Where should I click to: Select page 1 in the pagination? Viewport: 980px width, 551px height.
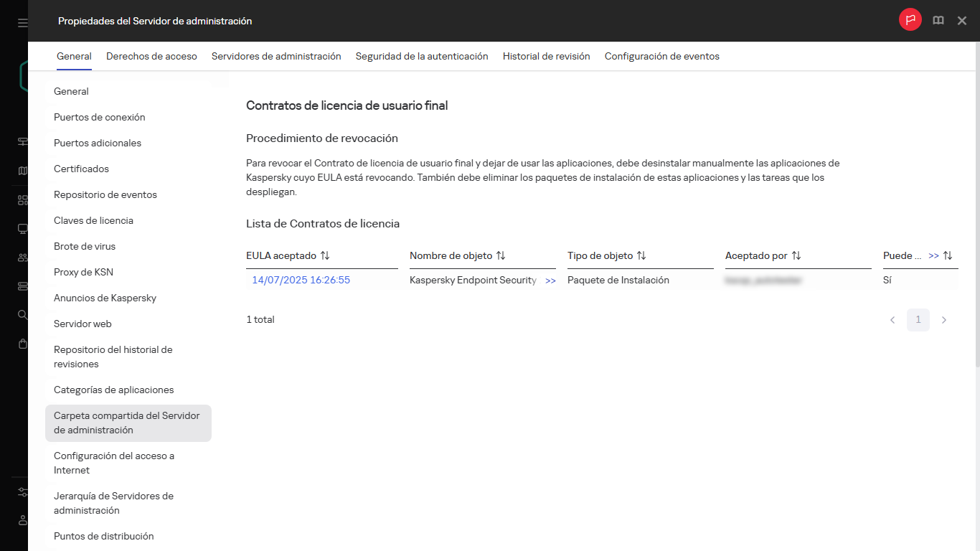click(918, 320)
